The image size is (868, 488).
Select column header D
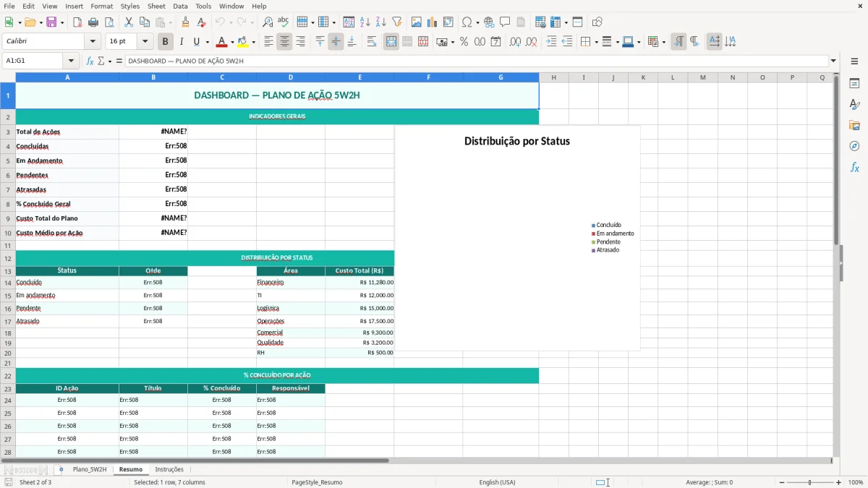coord(291,77)
